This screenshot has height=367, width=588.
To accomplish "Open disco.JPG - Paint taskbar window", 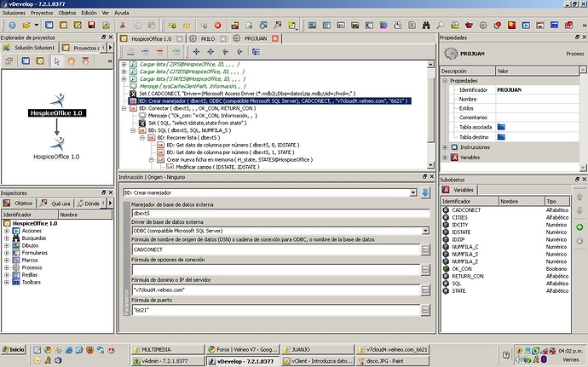I will pos(393,361).
